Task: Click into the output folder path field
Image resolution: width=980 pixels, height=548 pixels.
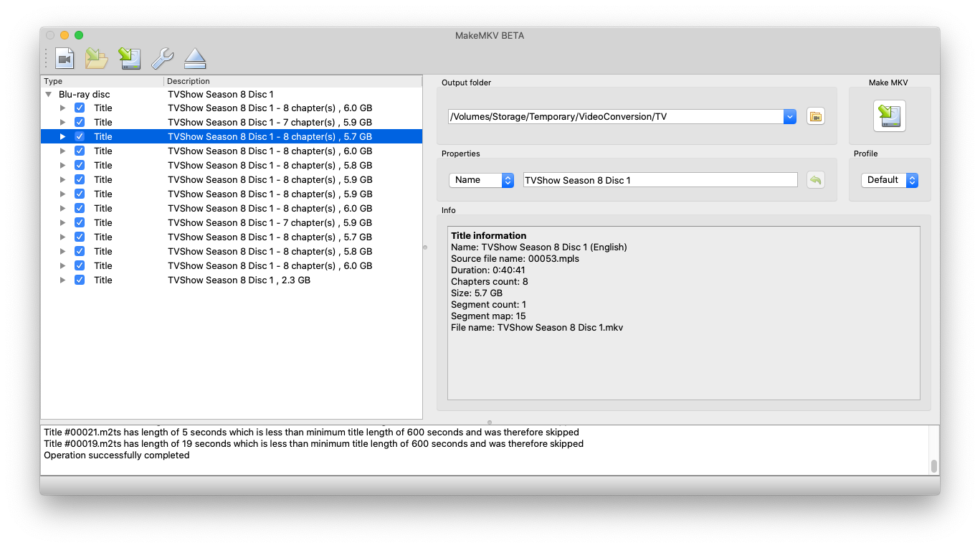Action: click(615, 116)
